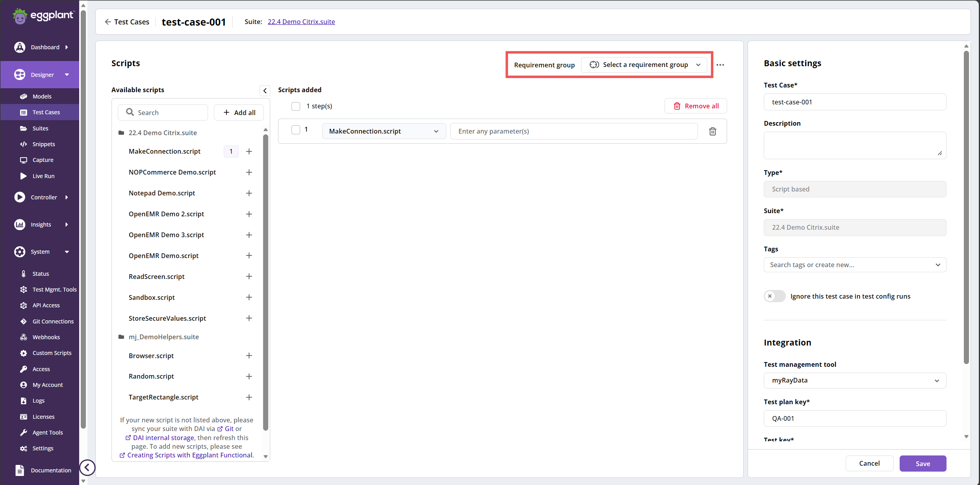Click the Save button
Screen dimensions: 980x485
[x=923, y=463]
